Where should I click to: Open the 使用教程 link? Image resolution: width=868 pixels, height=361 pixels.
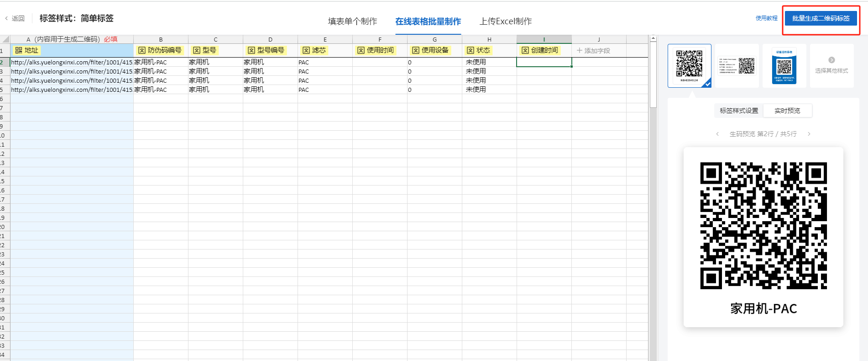[x=766, y=18]
